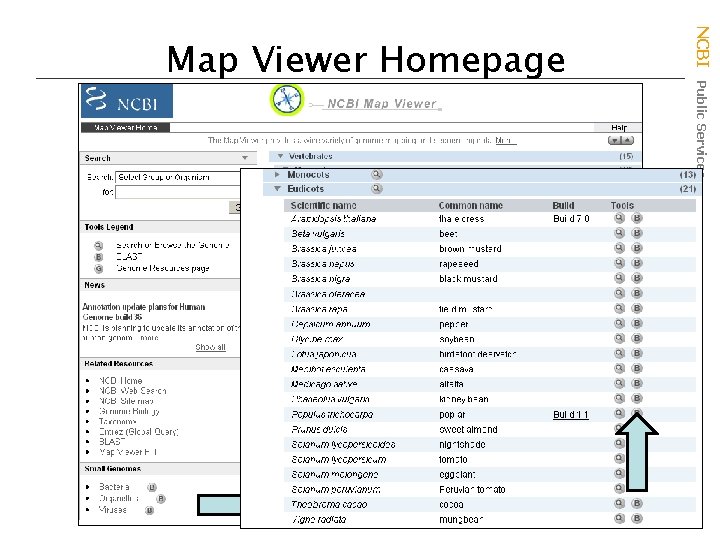
Task: Click the Scientific name column header
Action: tap(323, 206)
